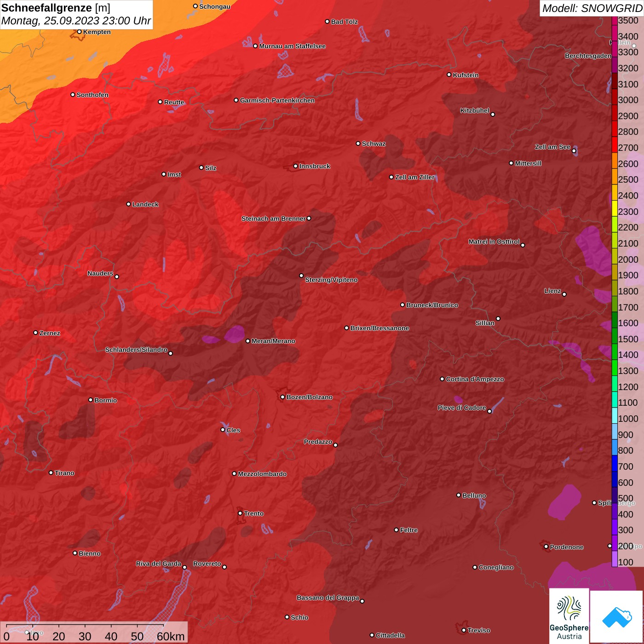Click the 60km scale bar label
Image resolution: width=644 pixels, height=644 pixels.
tap(171, 636)
